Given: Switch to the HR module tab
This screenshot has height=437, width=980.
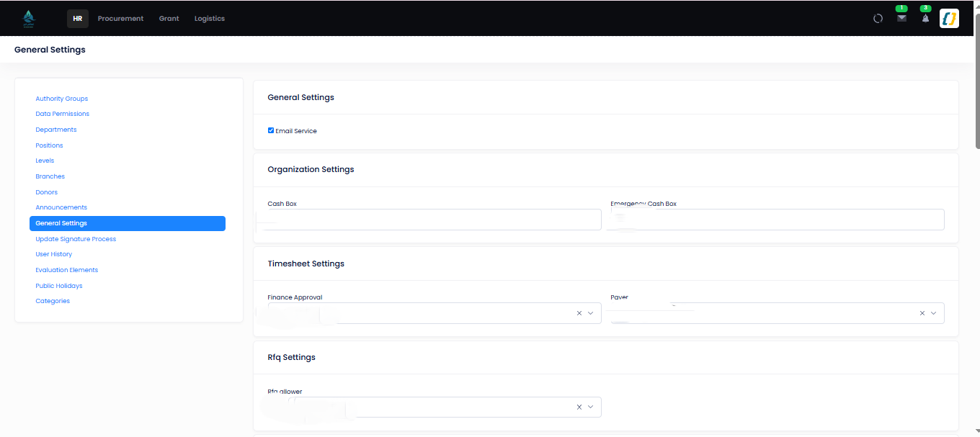Looking at the screenshot, I should (78, 19).
